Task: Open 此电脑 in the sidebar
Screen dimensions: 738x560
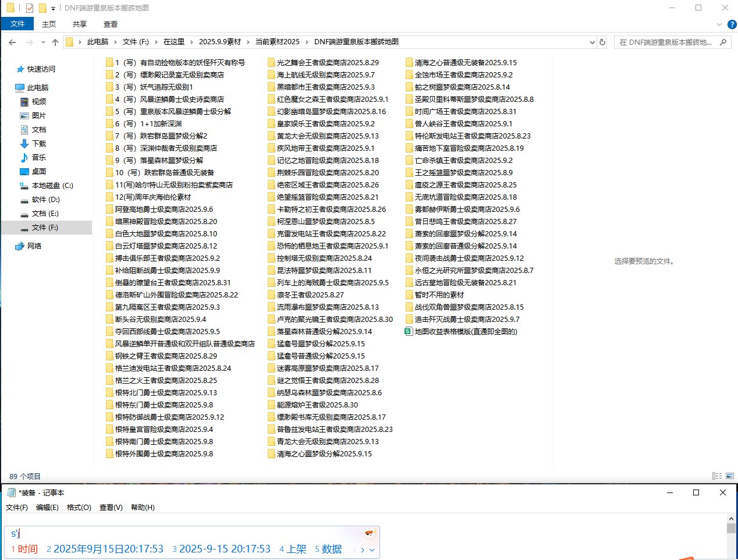Action: pos(38,88)
